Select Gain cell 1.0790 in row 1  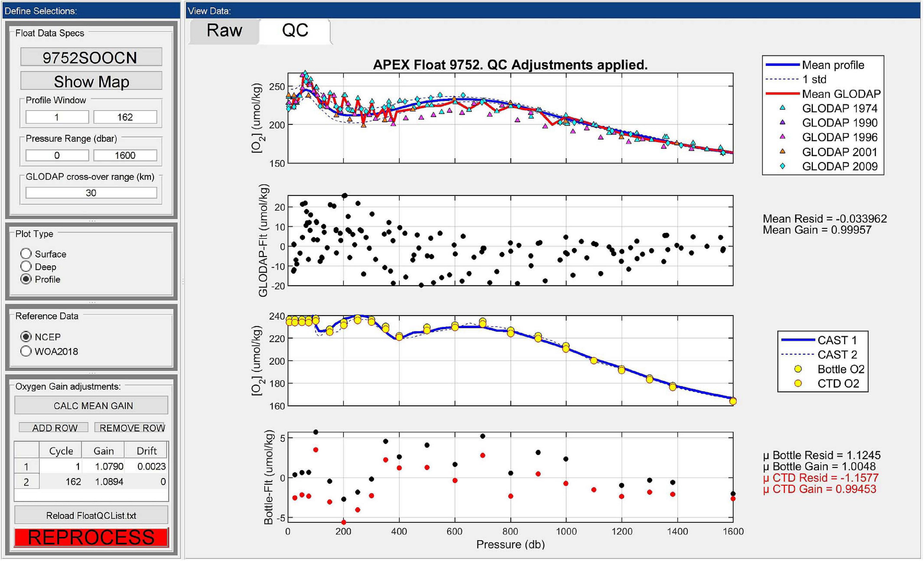point(103,466)
